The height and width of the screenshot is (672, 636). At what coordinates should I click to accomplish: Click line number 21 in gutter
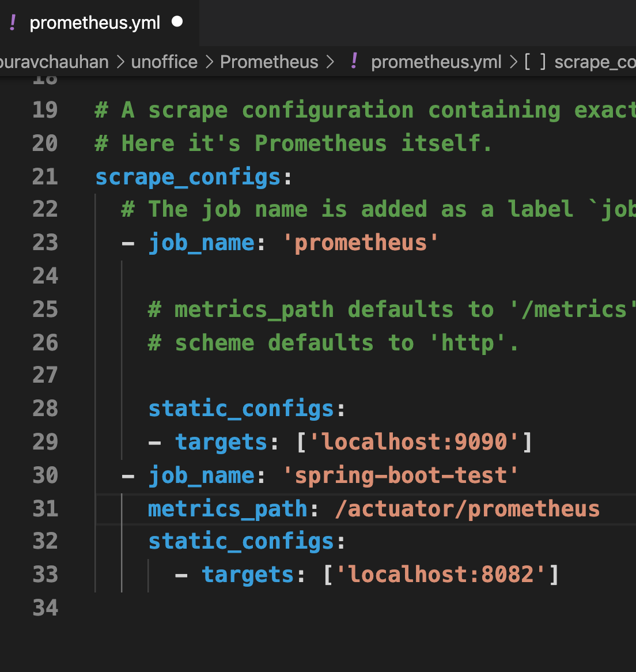pos(45,176)
